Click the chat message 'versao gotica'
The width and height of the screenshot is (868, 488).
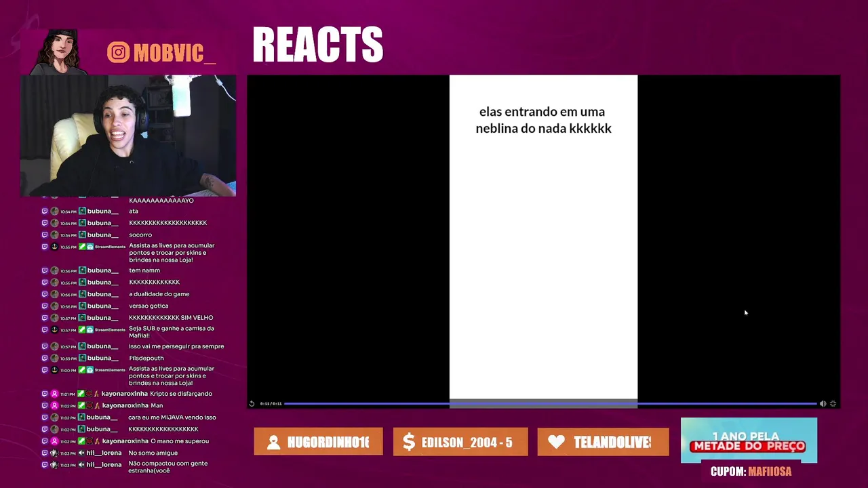coord(149,306)
